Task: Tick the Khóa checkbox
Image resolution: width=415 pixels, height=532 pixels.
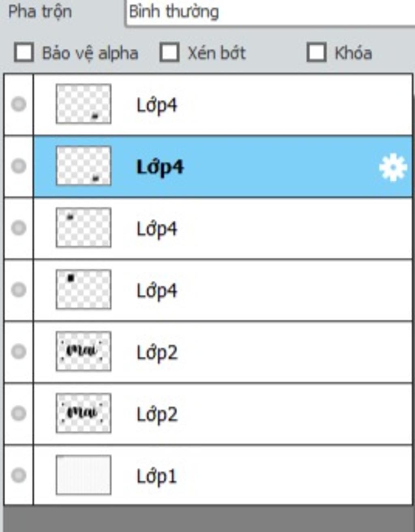Action: [317, 53]
